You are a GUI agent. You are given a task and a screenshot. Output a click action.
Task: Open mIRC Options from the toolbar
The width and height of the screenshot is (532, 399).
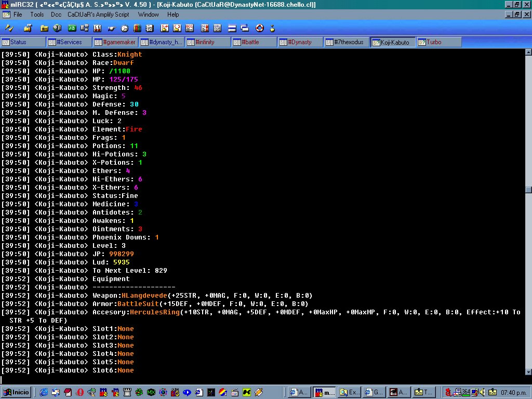pos(28,28)
